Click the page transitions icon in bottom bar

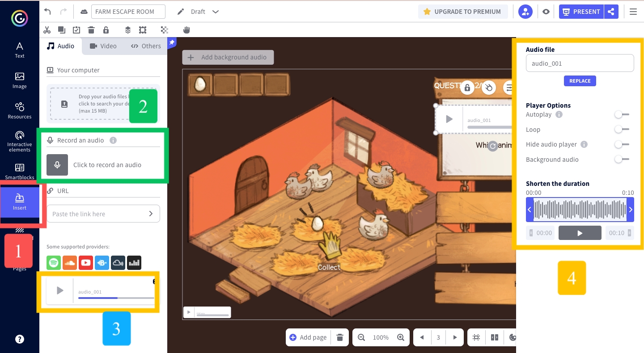coord(494,337)
